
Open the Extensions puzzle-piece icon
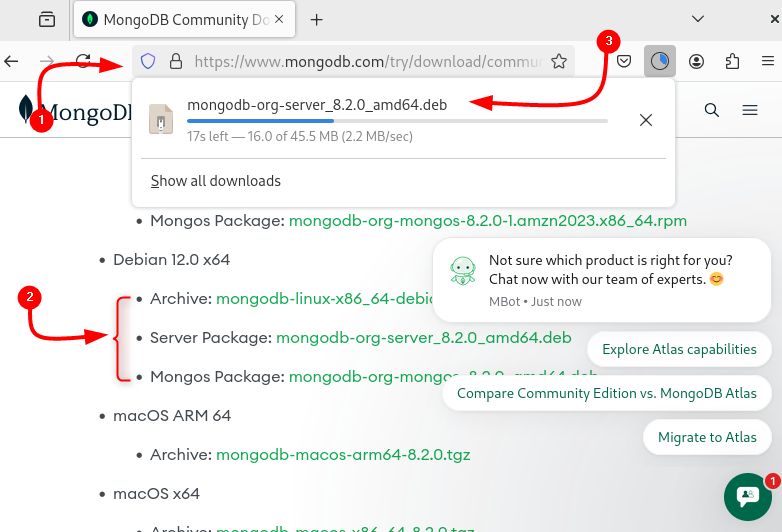(x=733, y=61)
